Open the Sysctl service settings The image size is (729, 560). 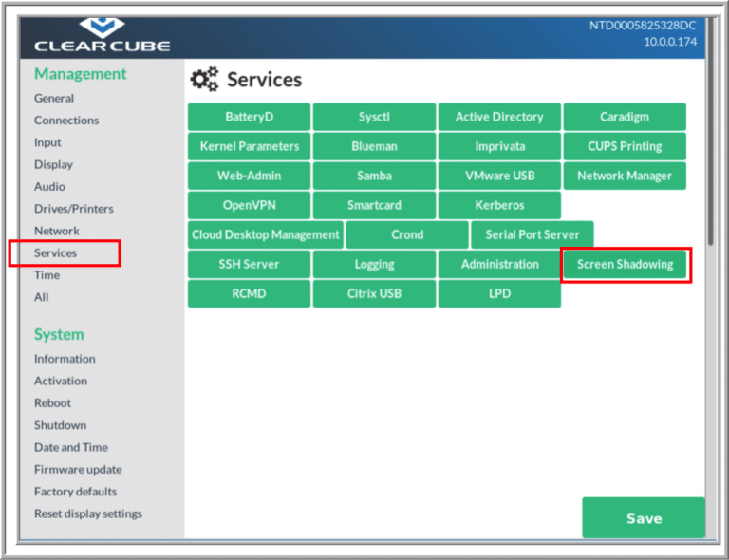point(374,117)
